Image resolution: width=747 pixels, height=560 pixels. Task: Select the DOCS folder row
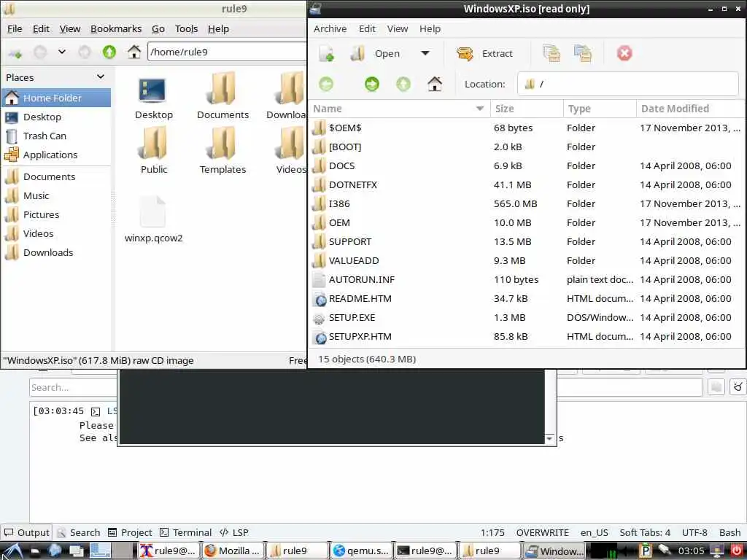pos(527,166)
